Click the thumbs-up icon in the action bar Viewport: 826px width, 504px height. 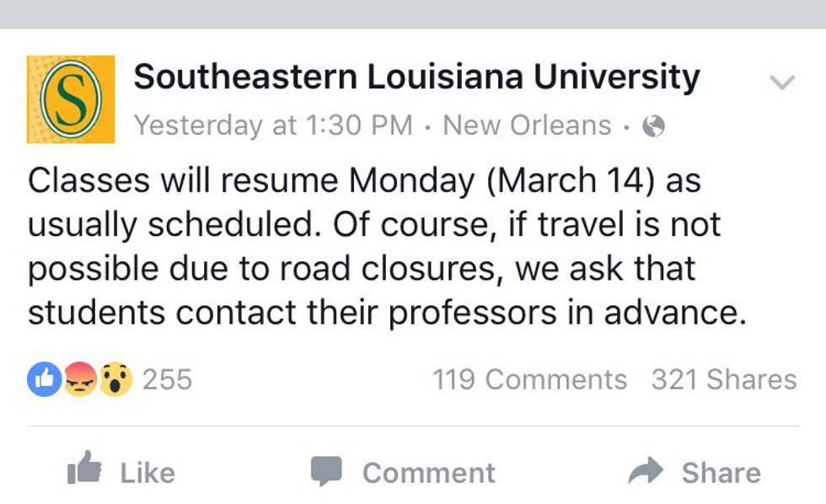(84, 470)
